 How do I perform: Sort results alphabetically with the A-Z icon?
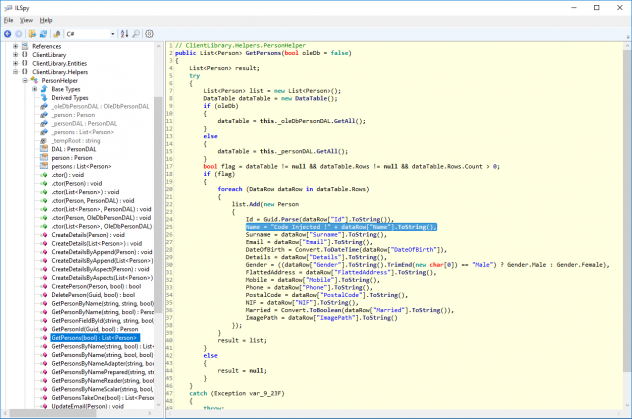click(x=125, y=34)
